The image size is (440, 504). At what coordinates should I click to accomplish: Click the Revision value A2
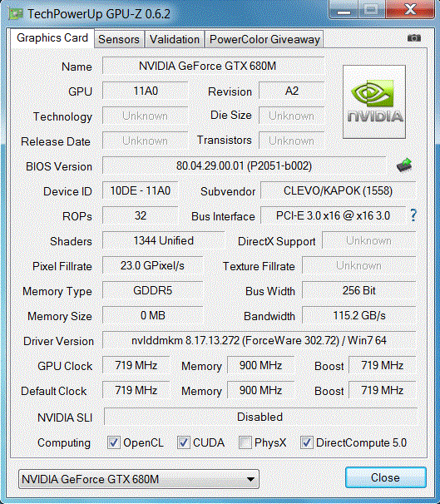(x=291, y=91)
